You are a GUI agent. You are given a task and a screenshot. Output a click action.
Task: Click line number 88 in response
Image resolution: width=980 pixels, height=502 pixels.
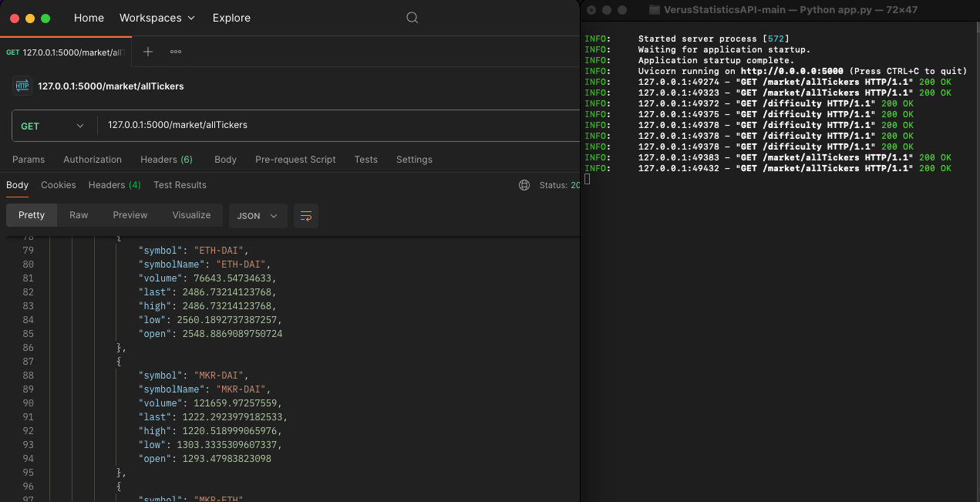click(28, 376)
